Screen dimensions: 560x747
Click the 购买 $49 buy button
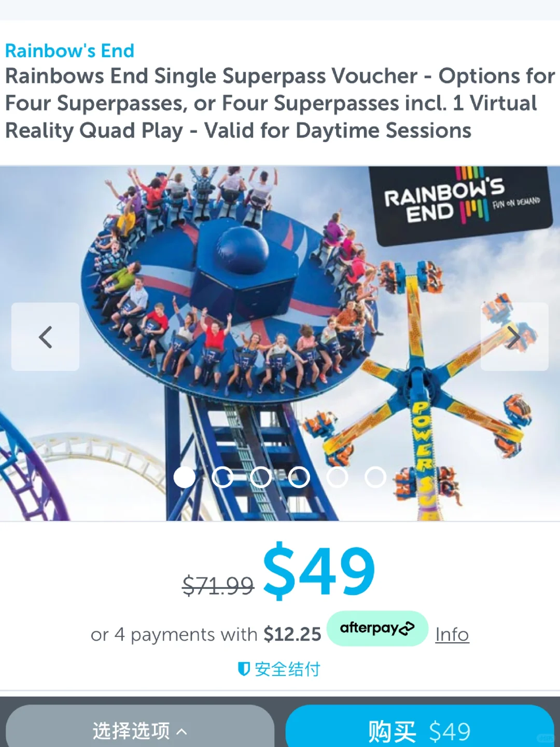pos(420,726)
